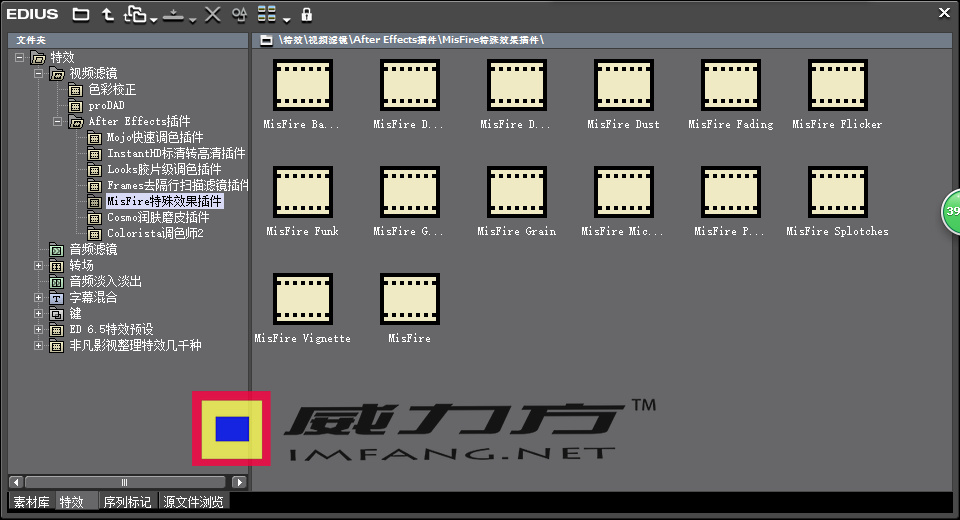Click the folder tree horizontal scrollbar thumb
Screen dimensions: 960x520
[x=125, y=482]
